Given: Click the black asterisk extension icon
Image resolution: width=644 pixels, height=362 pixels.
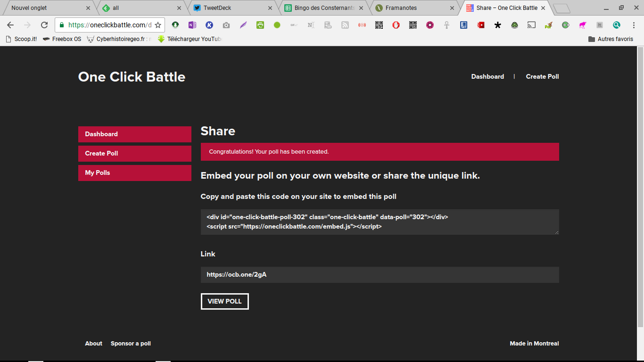Looking at the screenshot, I should point(498,25).
